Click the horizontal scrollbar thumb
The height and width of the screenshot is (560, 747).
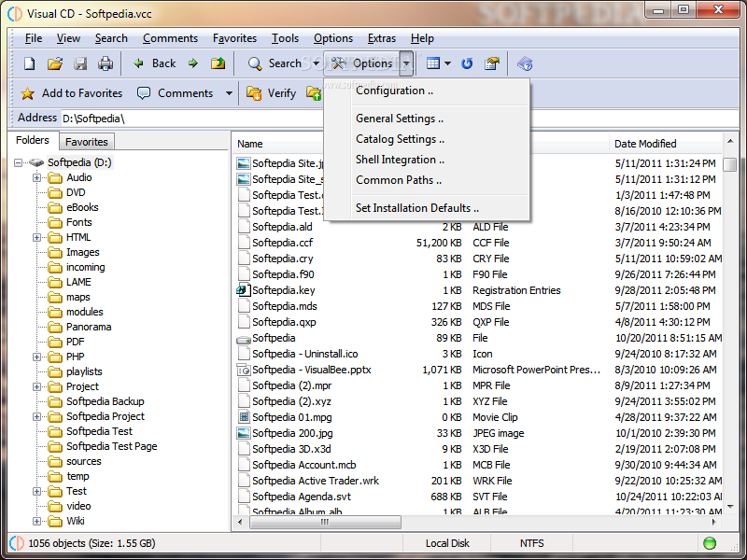click(x=325, y=523)
